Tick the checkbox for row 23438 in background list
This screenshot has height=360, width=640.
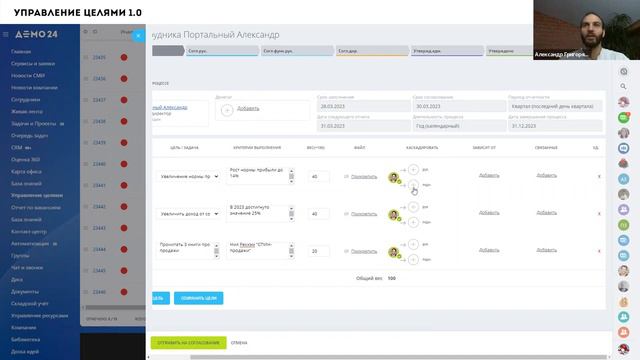pos(86,121)
